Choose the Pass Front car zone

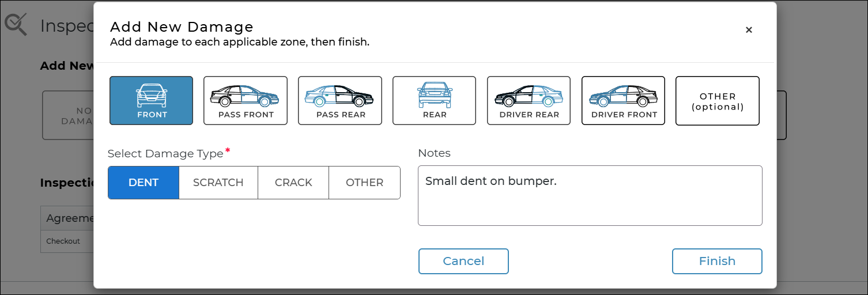coord(246,101)
